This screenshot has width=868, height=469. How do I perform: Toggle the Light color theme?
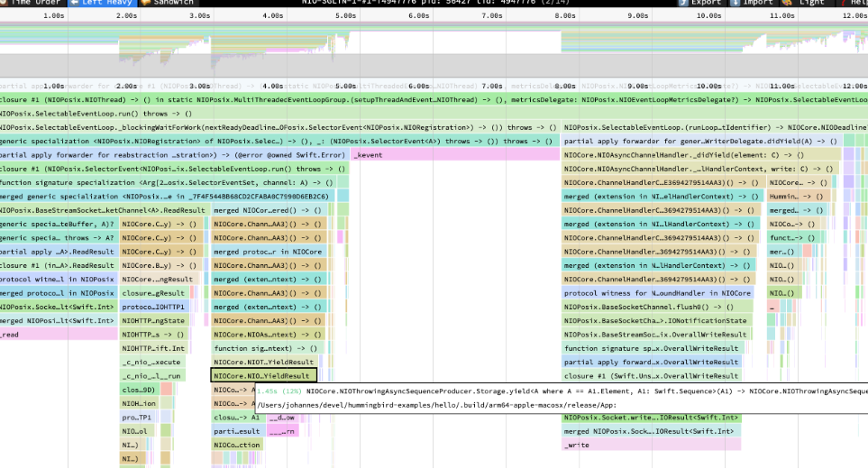point(806,3)
